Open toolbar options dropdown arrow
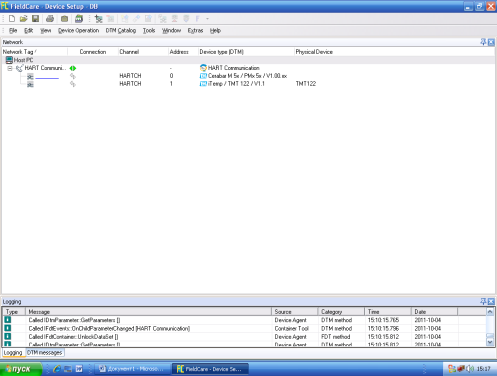The height and width of the screenshot is (376, 497). click(x=207, y=19)
